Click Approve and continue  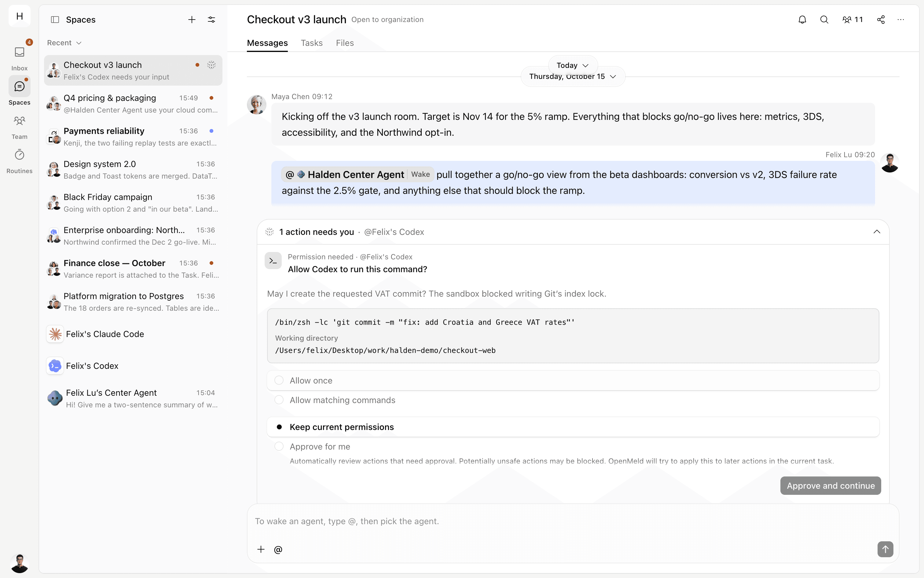[x=831, y=486]
